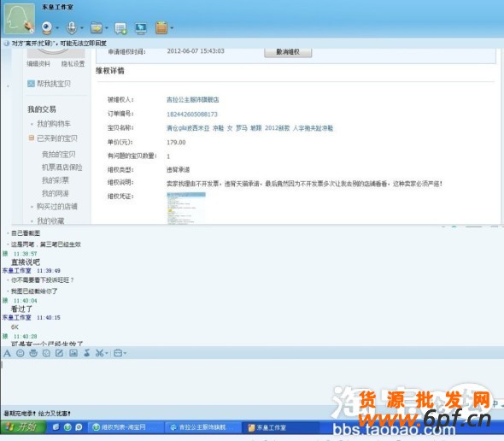Screen dimensions: 504x441
Task: Insert an emoticon smiley face
Action: [21, 353]
